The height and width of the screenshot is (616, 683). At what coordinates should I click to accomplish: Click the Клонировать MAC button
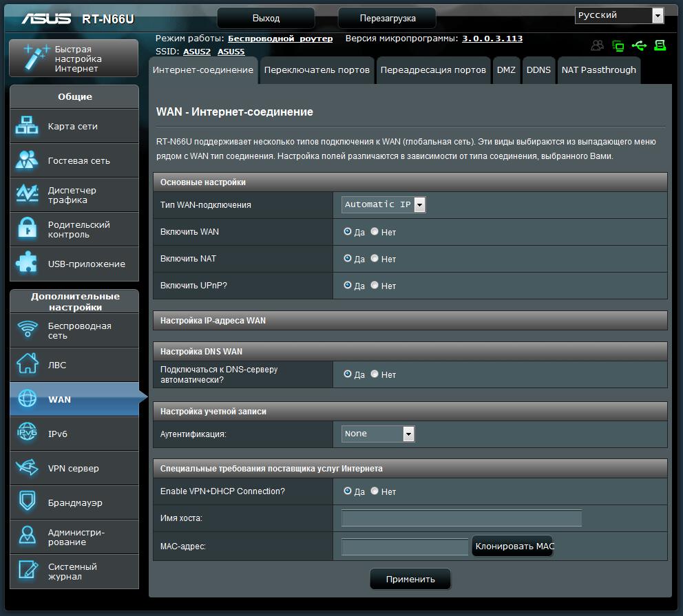pyautogui.click(x=513, y=546)
